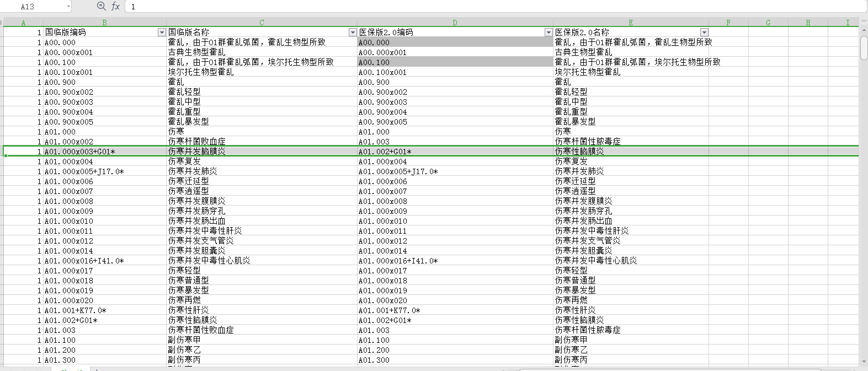Click cell 伤寒杆菌败血症 in row A01.000x002

[262, 142]
